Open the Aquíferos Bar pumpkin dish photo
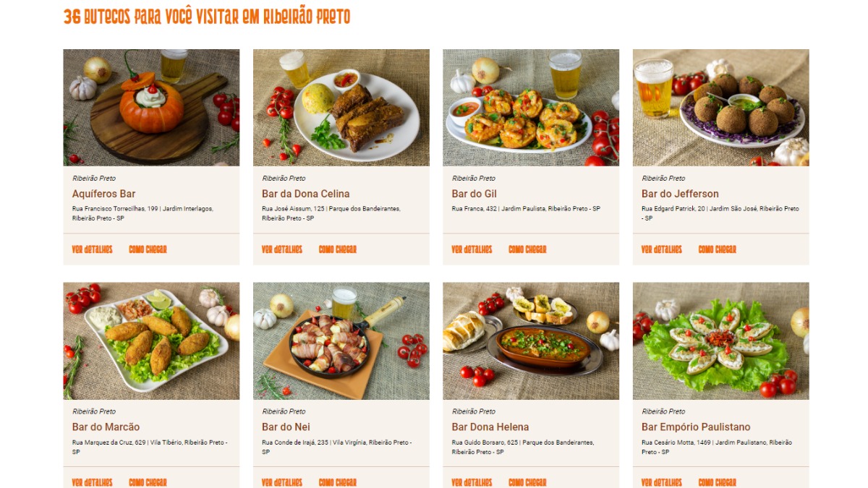The height and width of the screenshot is (488, 868). (x=151, y=108)
